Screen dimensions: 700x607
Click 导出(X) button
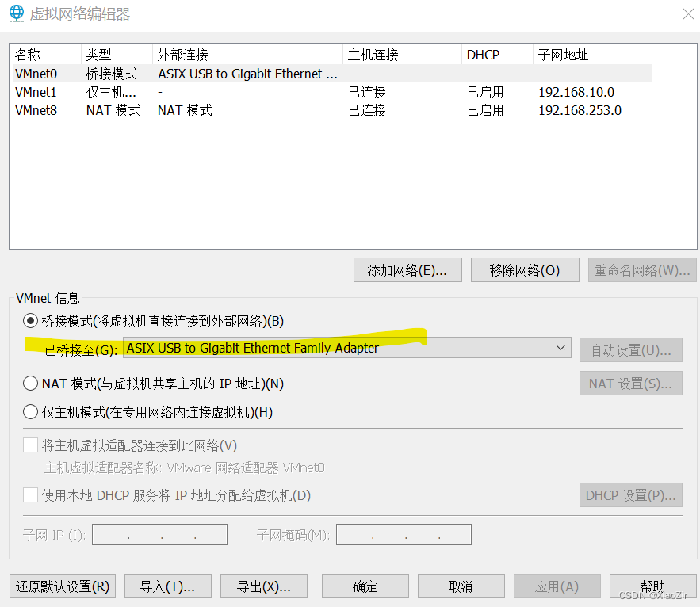(x=263, y=586)
